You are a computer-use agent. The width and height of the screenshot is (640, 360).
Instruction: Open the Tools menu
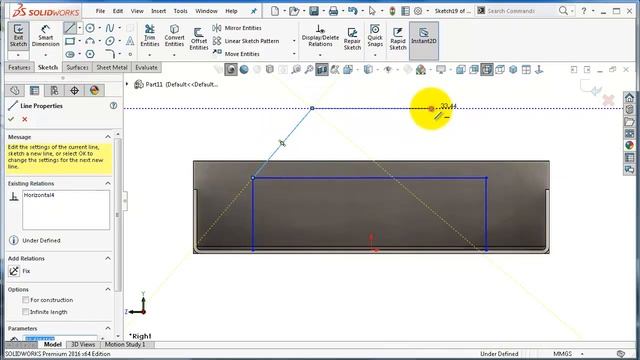tap(180, 11)
